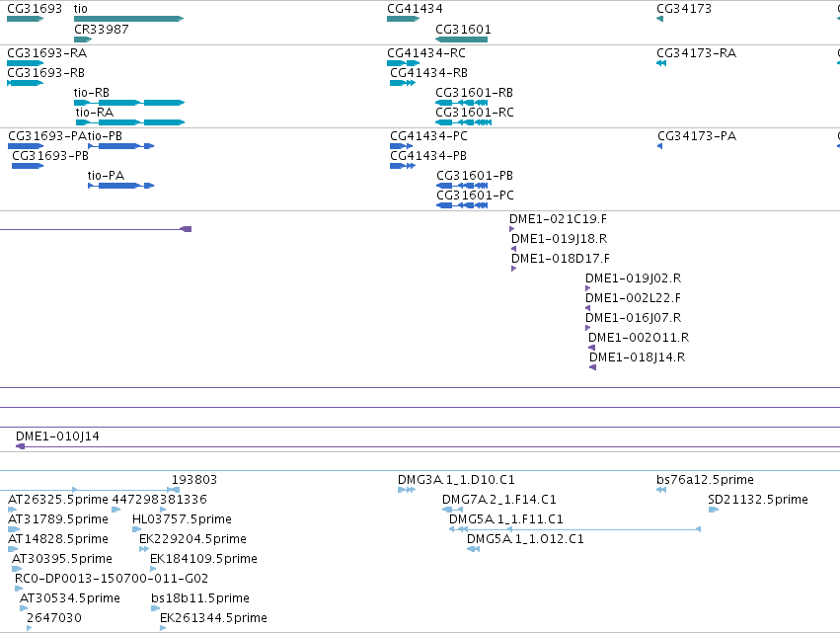
Task: Select the tio-RA transcript label
Action: click(x=95, y=112)
